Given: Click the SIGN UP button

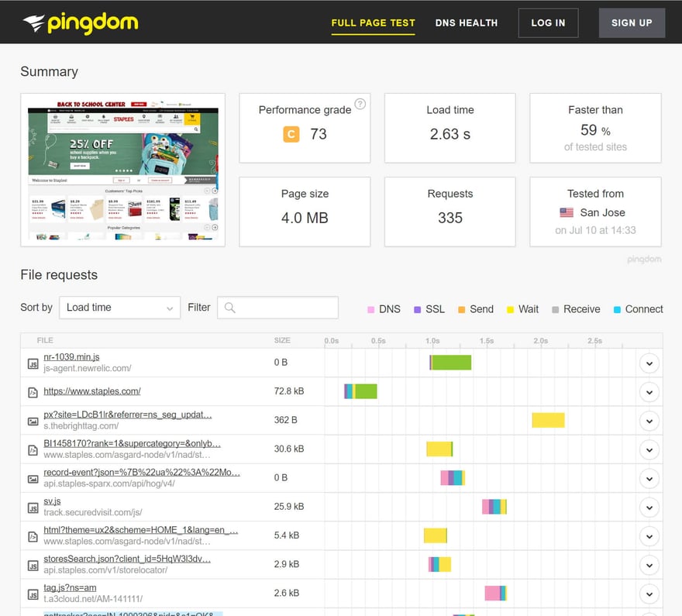Looking at the screenshot, I should click(632, 22).
